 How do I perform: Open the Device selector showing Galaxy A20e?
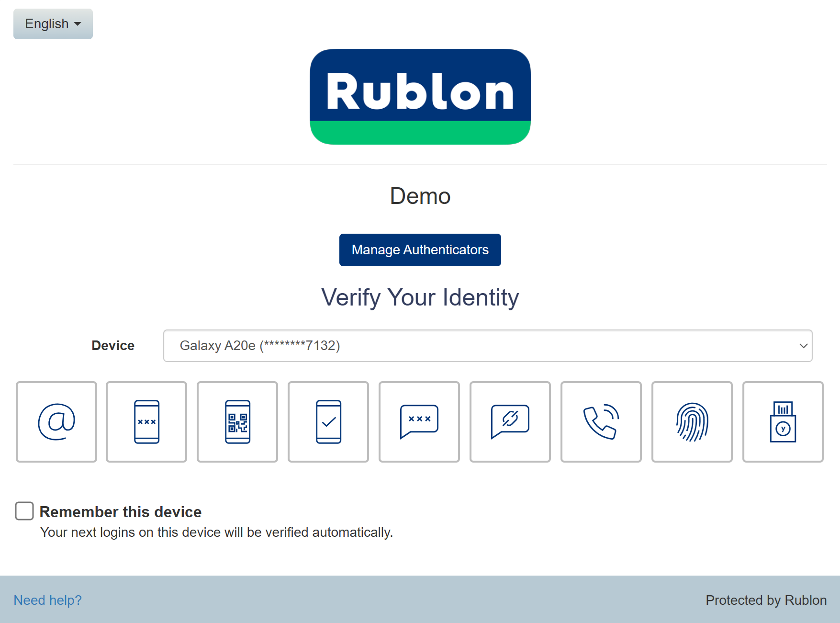tap(487, 346)
